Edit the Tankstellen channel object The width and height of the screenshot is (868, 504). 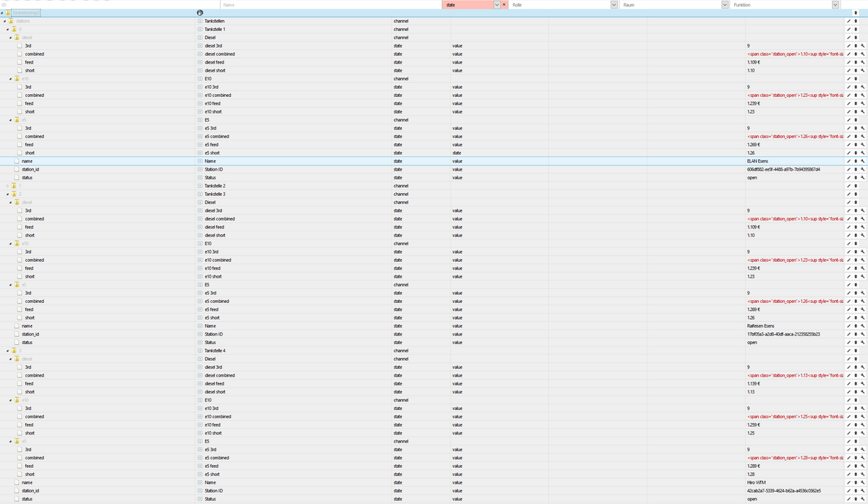(x=848, y=21)
